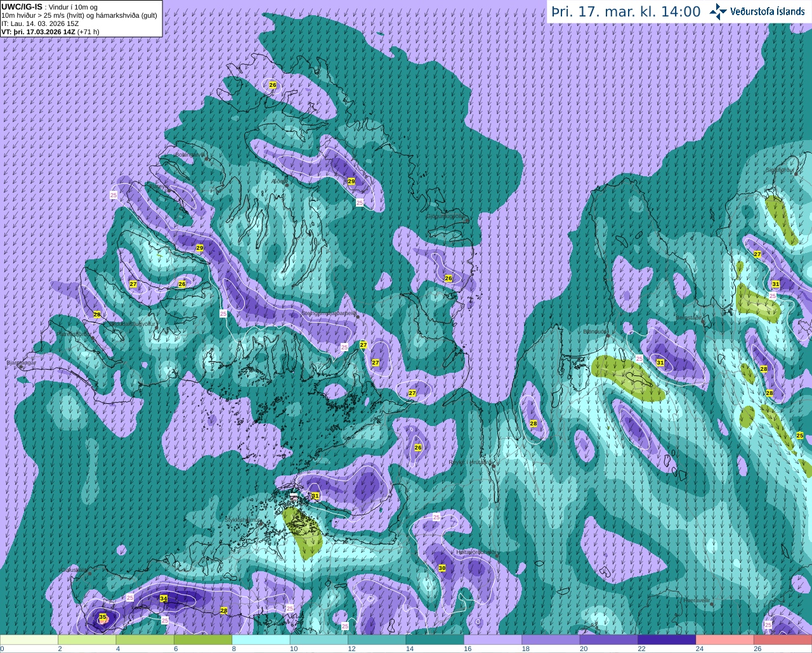Click the Siglufjörður station label
The width and height of the screenshot is (812, 653).
(780, 170)
